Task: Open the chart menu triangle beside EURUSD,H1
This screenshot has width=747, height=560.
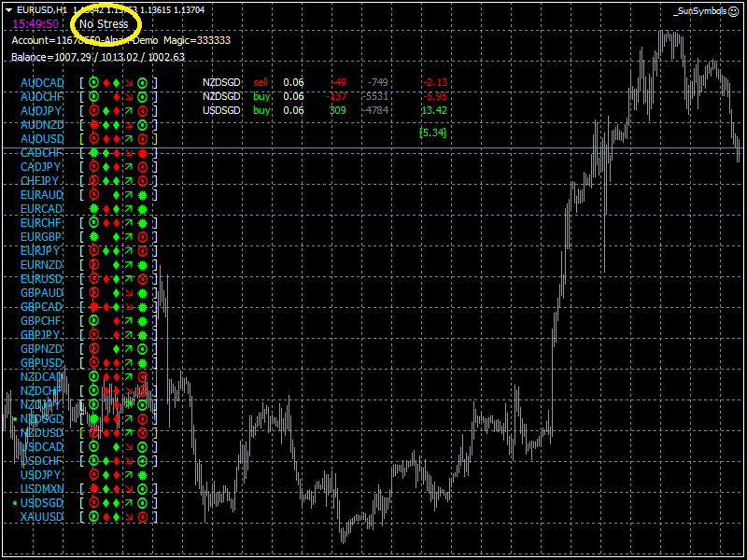Action: [x=8, y=10]
